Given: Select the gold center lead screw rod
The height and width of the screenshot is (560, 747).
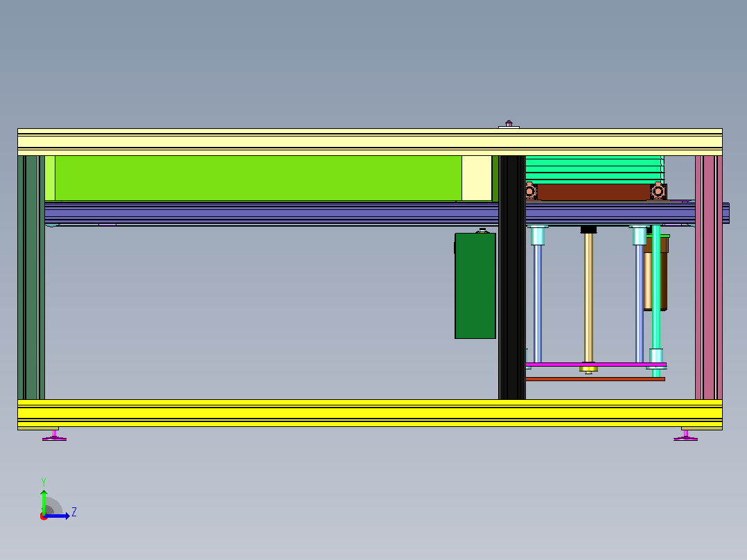Looking at the screenshot, I should point(589,298).
